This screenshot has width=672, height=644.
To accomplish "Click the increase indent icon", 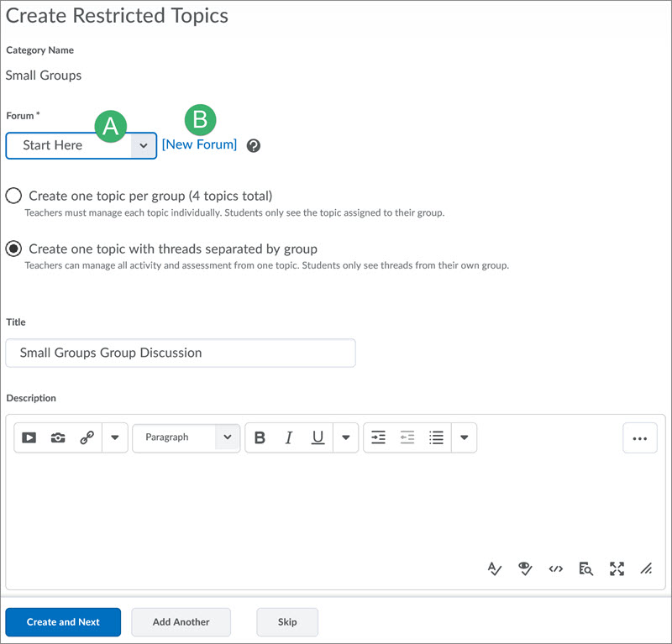I will point(378,437).
